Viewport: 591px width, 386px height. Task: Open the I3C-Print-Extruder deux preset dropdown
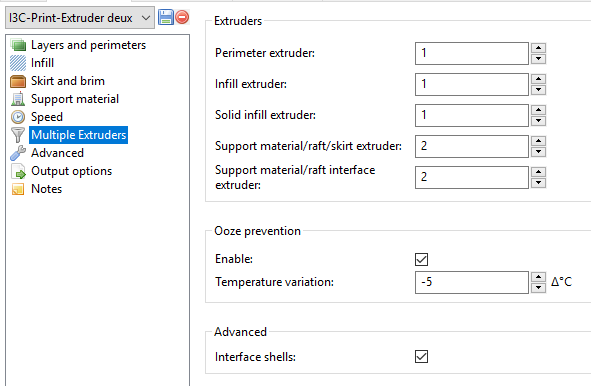[x=80, y=18]
